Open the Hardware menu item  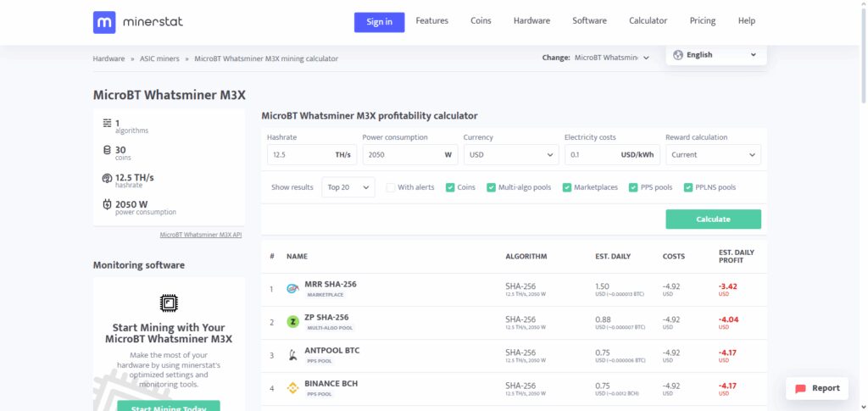[x=531, y=20]
